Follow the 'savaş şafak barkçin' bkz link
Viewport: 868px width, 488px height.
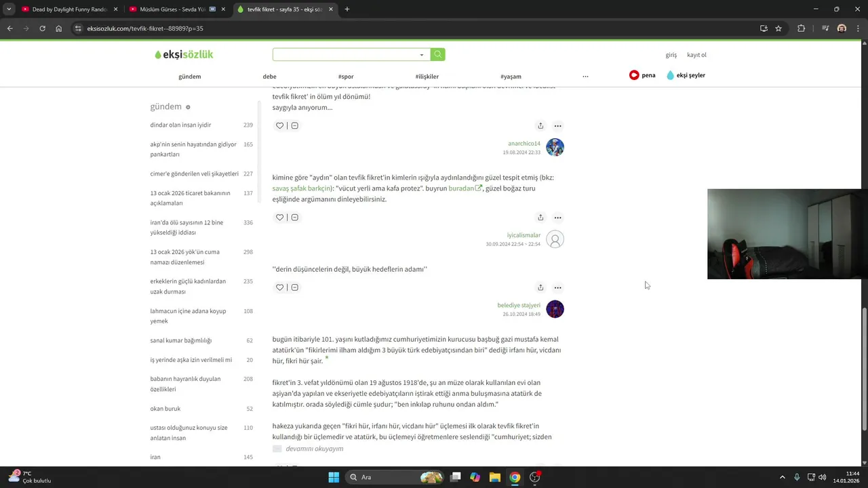(301, 188)
